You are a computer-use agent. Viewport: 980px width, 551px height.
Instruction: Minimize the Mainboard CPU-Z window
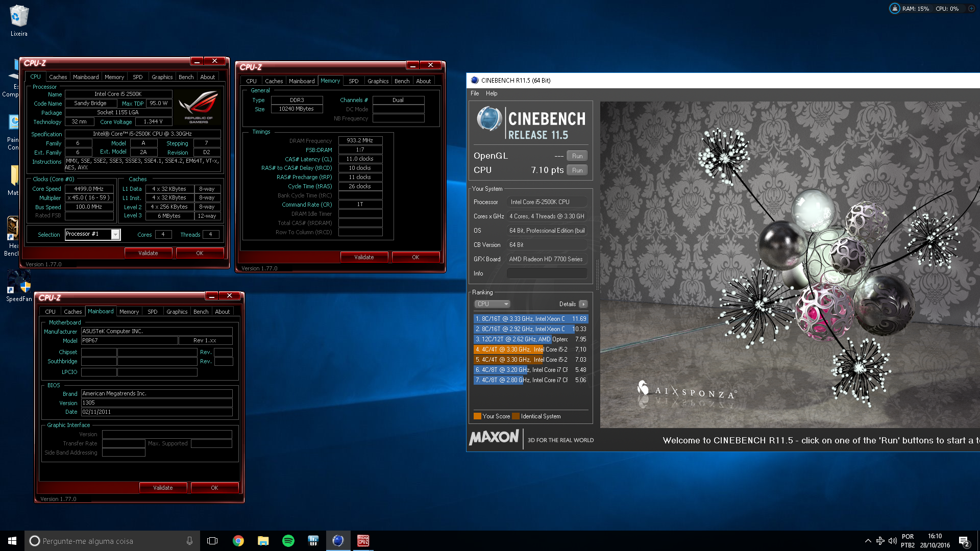211,296
